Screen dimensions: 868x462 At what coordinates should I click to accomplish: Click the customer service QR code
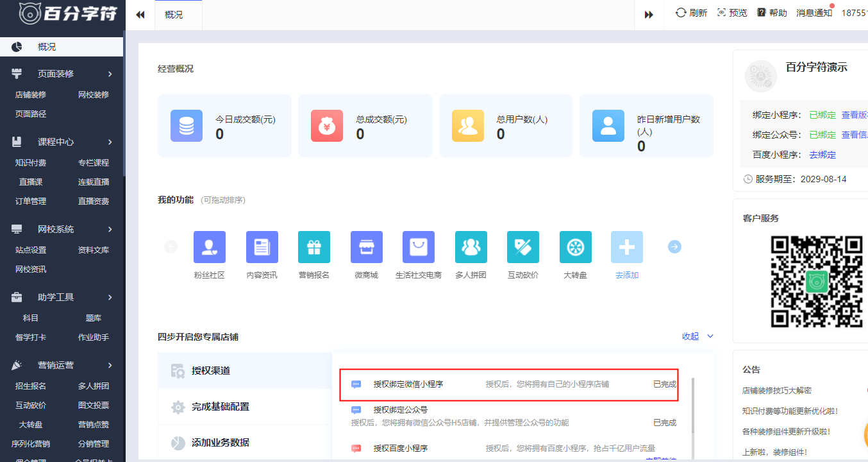(x=817, y=281)
